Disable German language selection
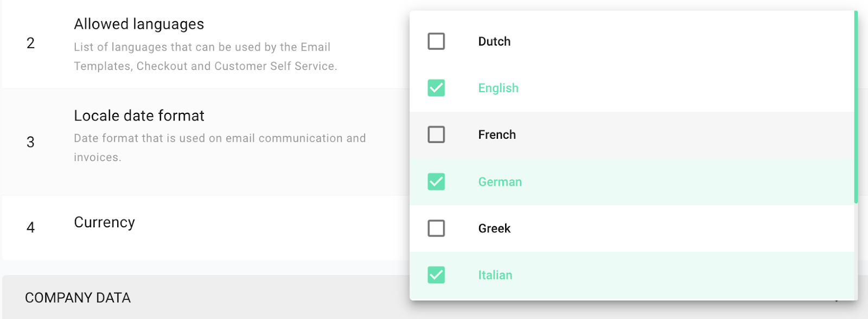This screenshot has height=319, width=868. point(436,182)
